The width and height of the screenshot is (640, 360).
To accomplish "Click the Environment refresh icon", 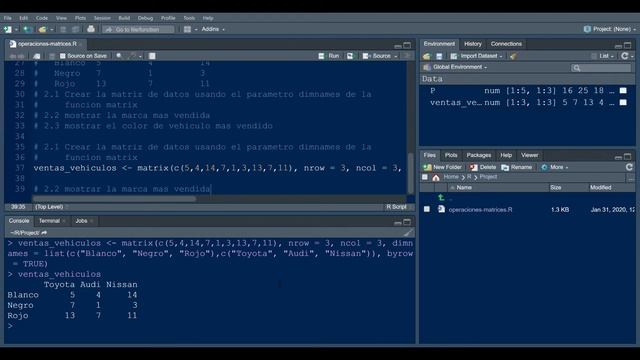I will point(624,56).
